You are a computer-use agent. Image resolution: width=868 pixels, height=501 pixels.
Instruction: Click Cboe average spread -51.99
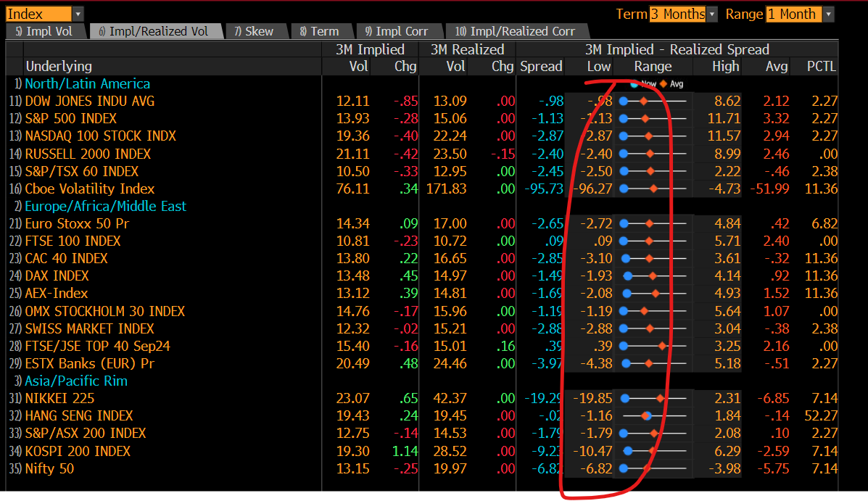pyautogui.click(x=769, y=189)
